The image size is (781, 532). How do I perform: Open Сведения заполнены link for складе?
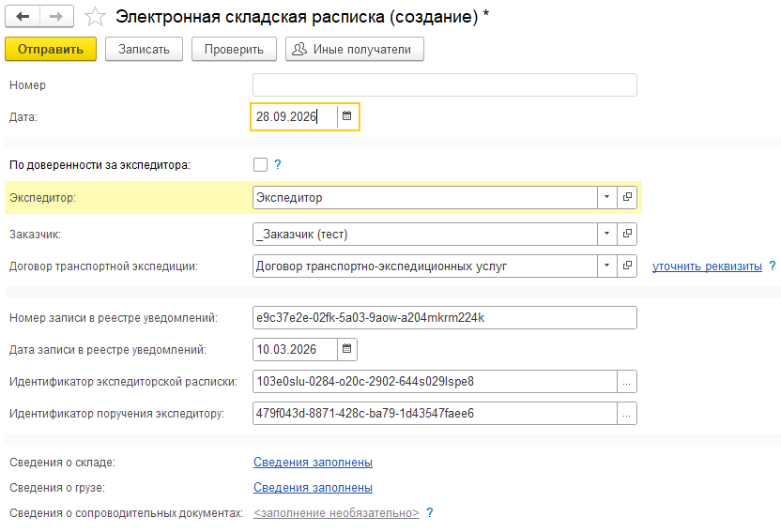pos(313,463)
